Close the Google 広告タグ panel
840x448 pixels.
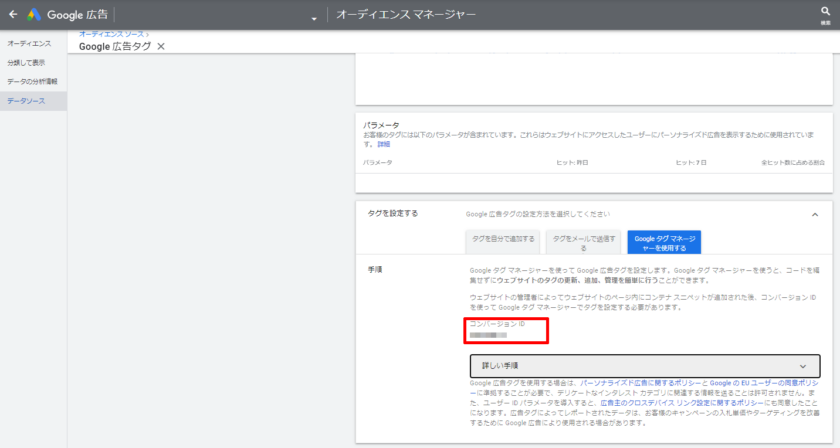pos(161,47)
